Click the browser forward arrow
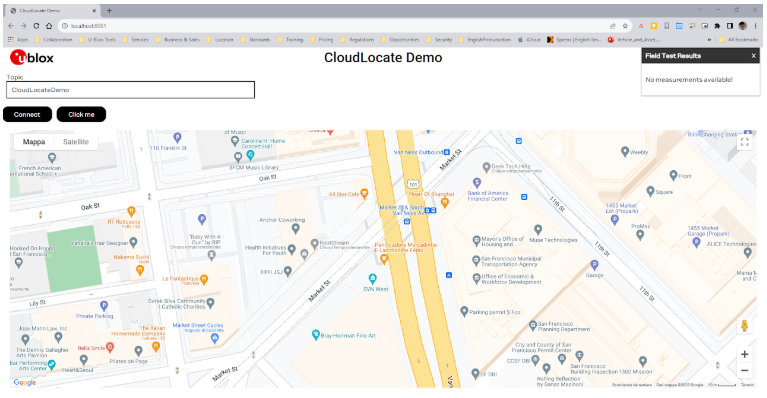The image size is (767, 398). (x=23, y=26)
